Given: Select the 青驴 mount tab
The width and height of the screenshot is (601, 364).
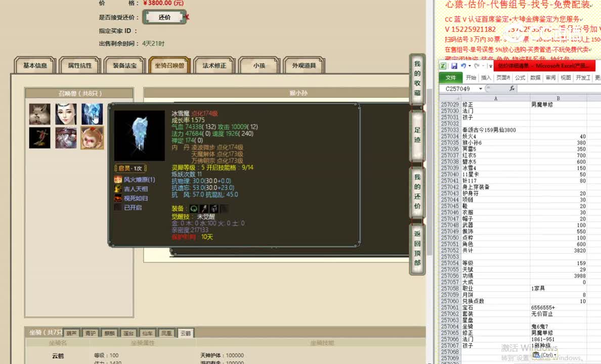Looking at the screenshot, I should [91, 333].
